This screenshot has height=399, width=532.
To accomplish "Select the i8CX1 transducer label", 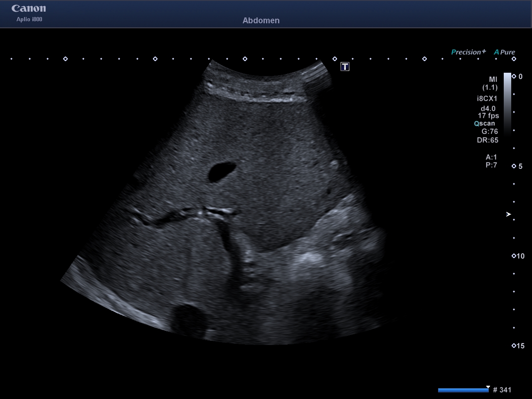I will coord(487,99).
